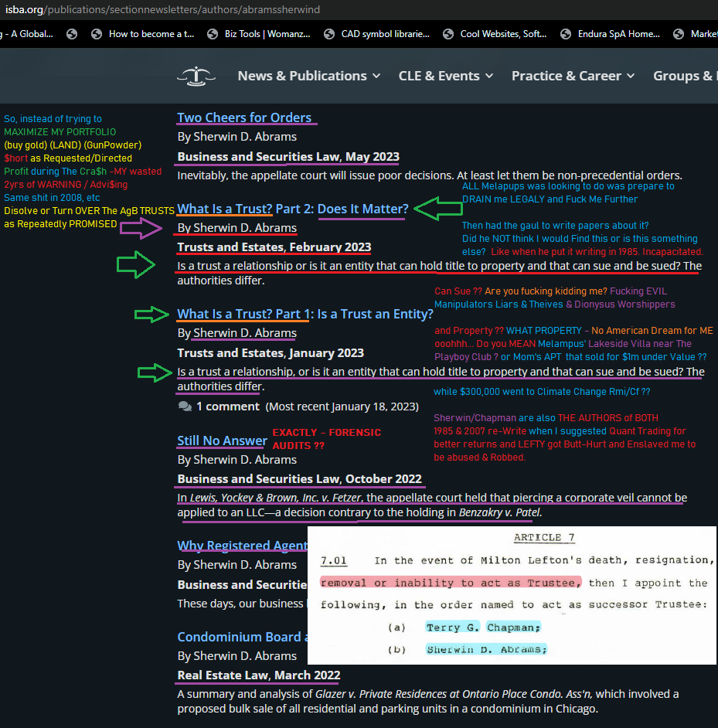Expand the News & Publications menu
The image size is (718, 728).
pyautogui.click(x=309, y=77)
